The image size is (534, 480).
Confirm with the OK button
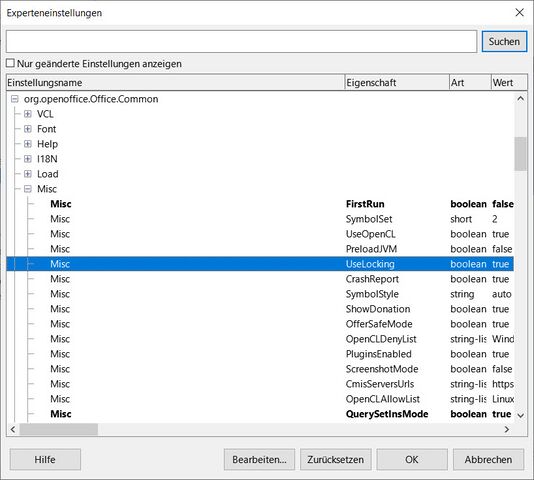(x=412, y=460)
